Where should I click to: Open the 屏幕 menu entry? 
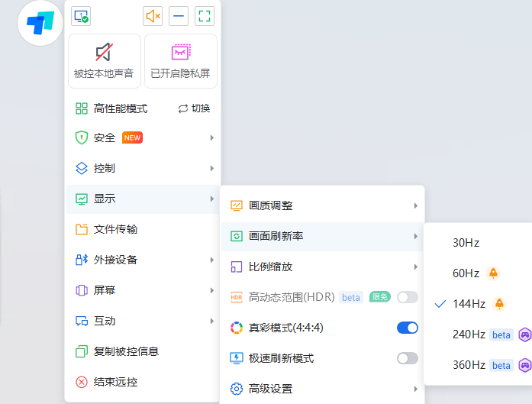[x=143, y=291]
